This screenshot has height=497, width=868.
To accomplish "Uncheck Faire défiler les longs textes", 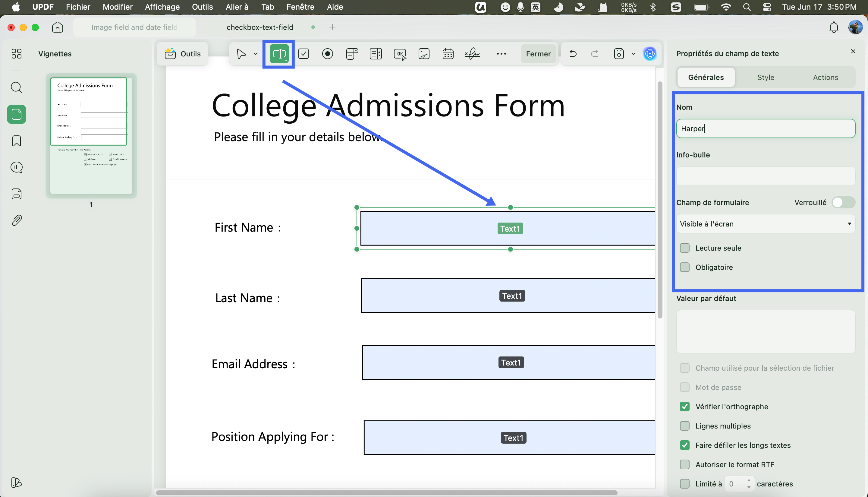I will tap(684, 445).
